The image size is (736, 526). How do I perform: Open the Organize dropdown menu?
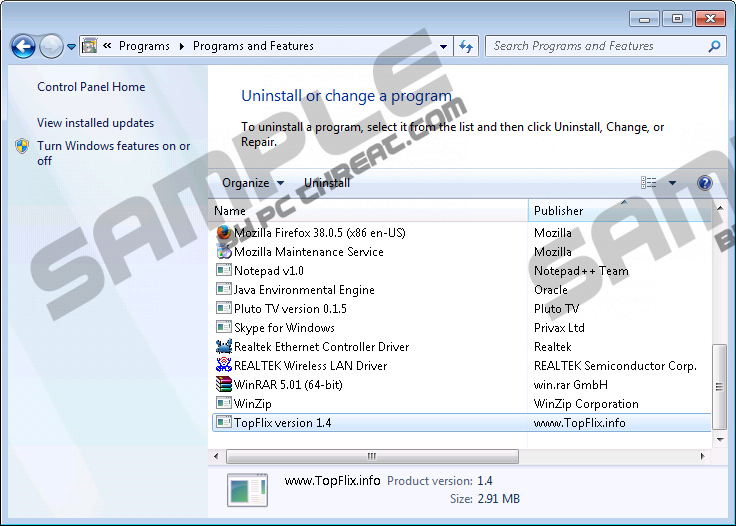252,183
